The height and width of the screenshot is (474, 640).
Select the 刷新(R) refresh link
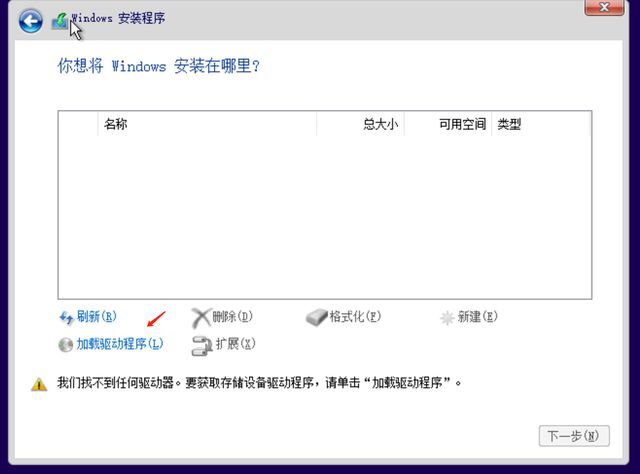96,317
